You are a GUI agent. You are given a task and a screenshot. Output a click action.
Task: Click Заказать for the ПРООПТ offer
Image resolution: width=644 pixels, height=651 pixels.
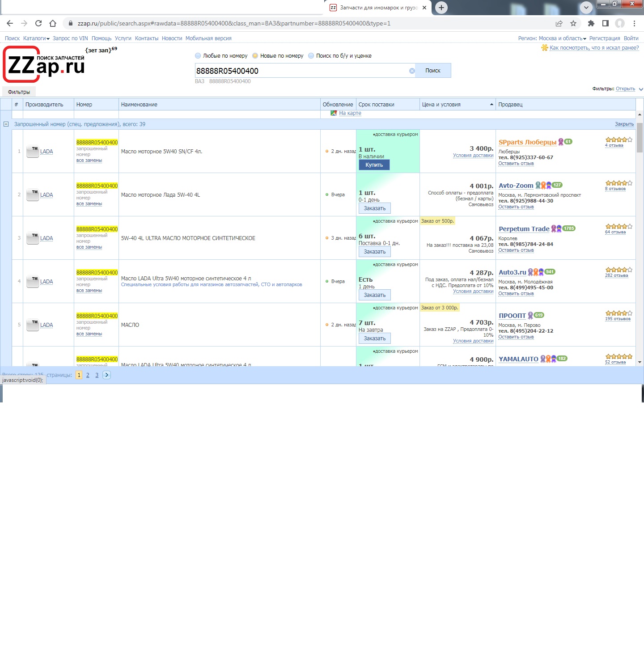[375, 338]
